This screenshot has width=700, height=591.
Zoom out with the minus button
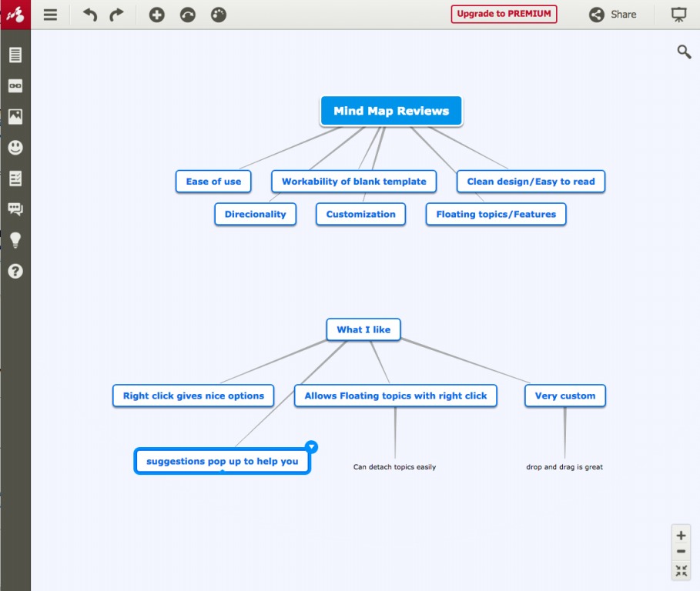coord(681,552)
